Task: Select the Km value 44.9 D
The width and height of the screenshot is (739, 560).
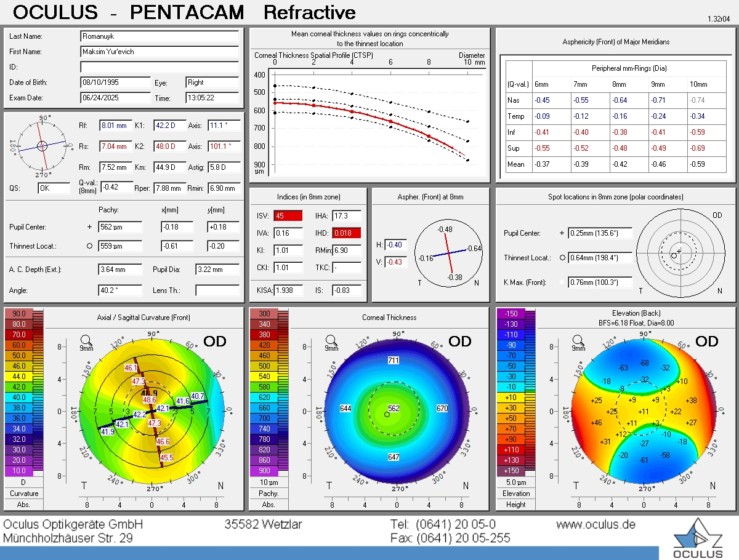Action: 169,167
